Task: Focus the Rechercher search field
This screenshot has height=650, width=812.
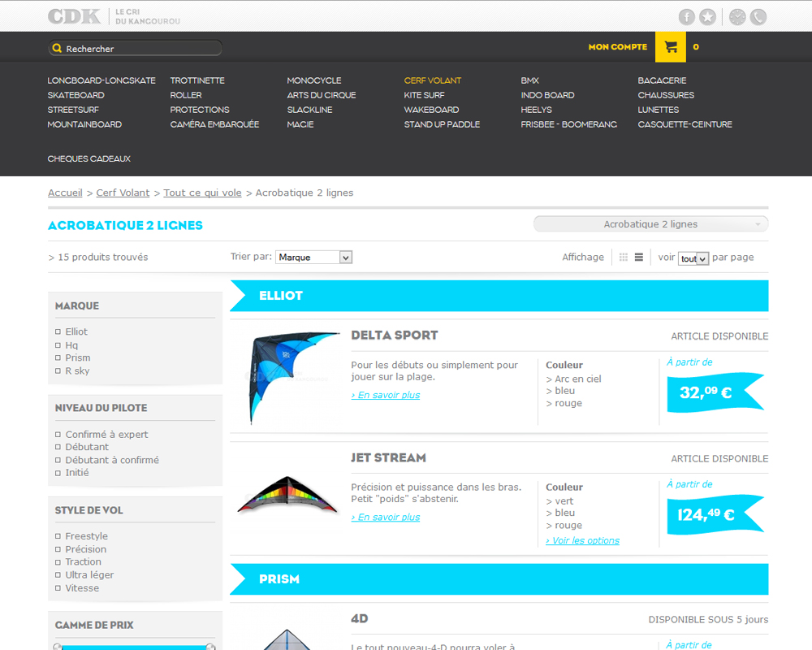Action: [136, 48]
